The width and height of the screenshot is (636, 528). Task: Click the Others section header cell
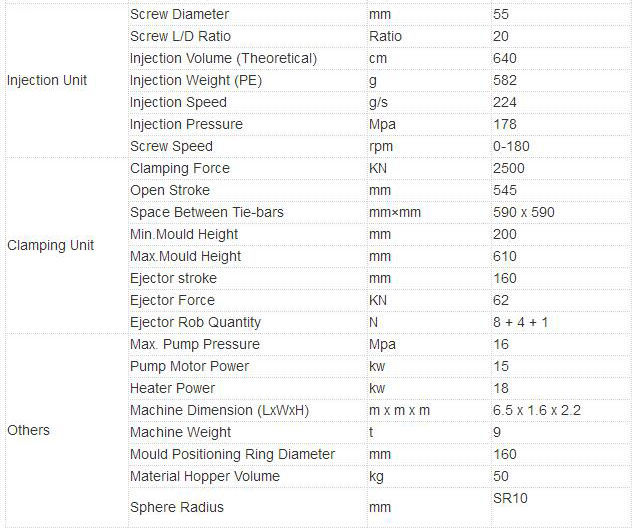coord(28,430)
